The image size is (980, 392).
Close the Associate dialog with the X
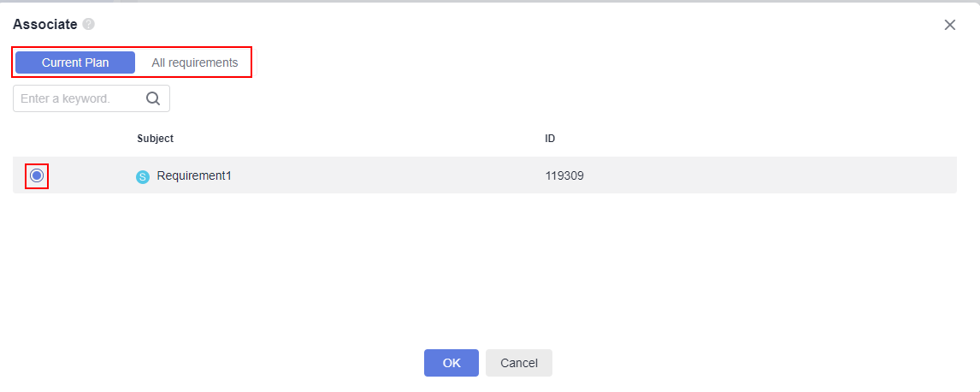(949, 25)
